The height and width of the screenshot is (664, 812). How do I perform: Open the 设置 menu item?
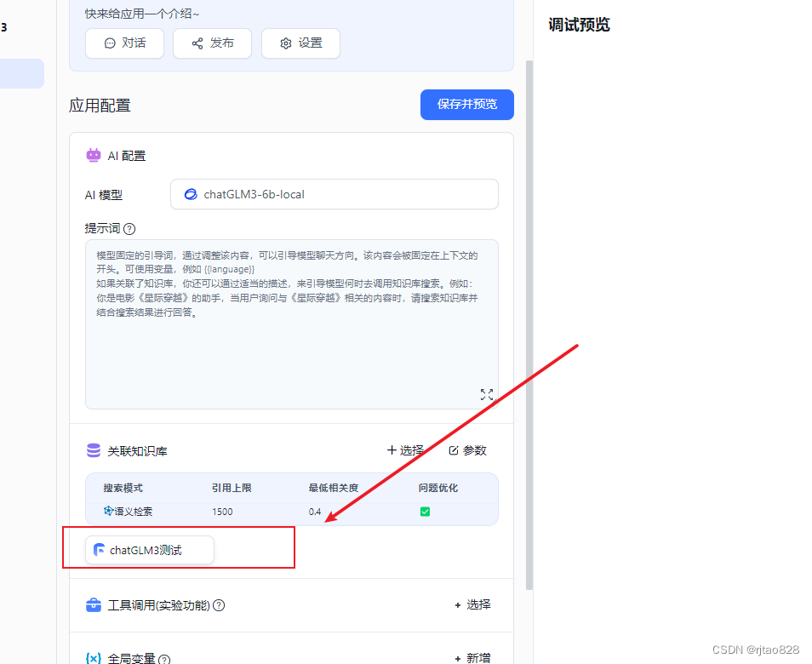pyautogui.click(x=300, y=43)
